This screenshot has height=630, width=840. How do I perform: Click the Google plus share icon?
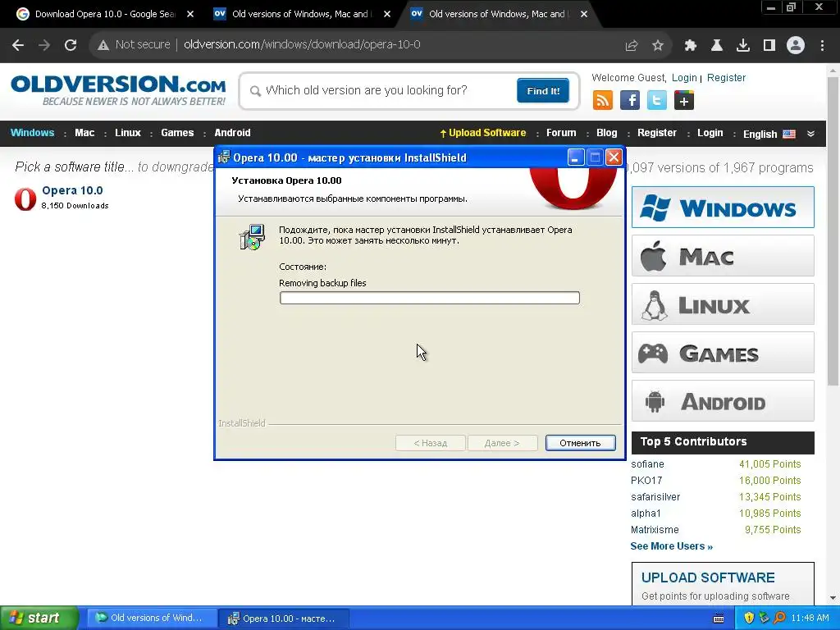click(x=684, y=100)
